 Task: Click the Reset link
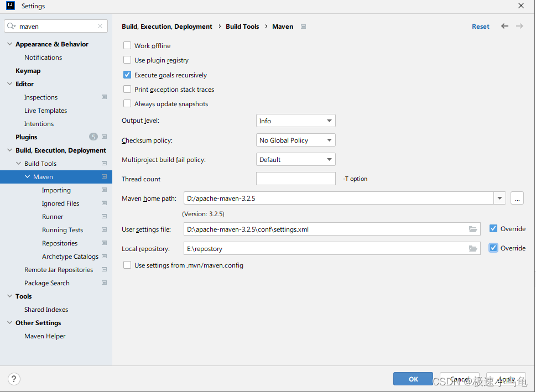click(481, 27)
